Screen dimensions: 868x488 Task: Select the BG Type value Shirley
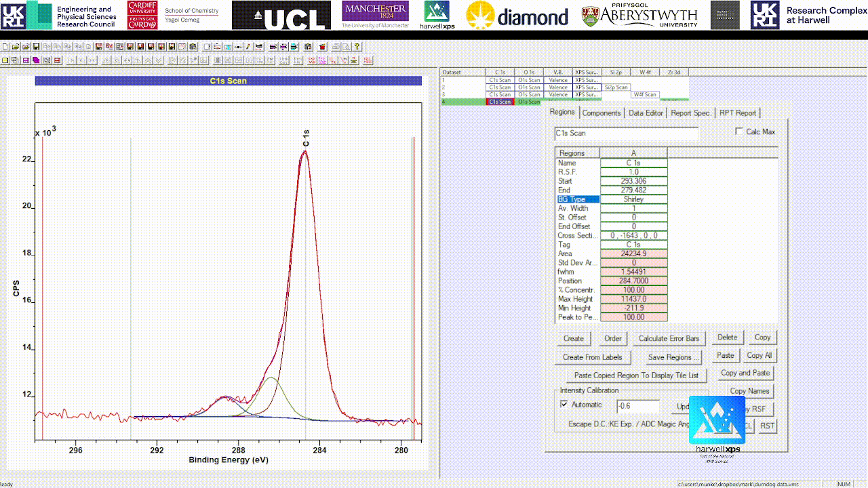pyautogui.click(x=633, y=199)
